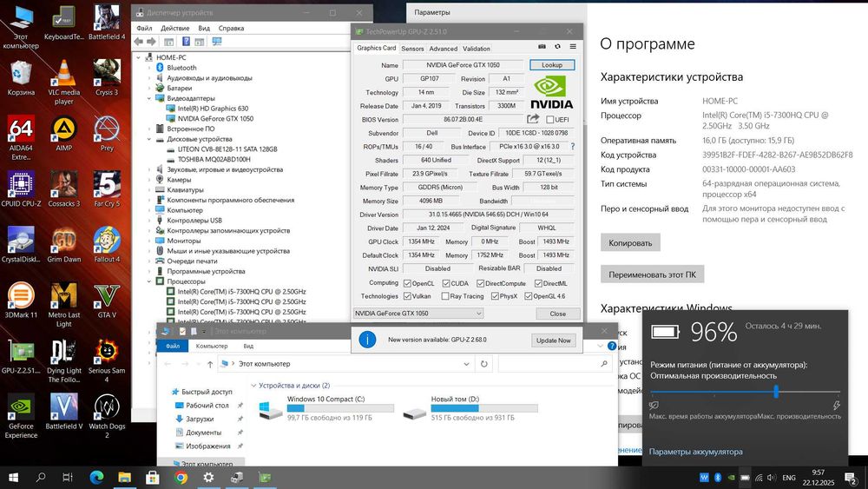
Task: Launch GTA V desktop icon
Action: 106,300
